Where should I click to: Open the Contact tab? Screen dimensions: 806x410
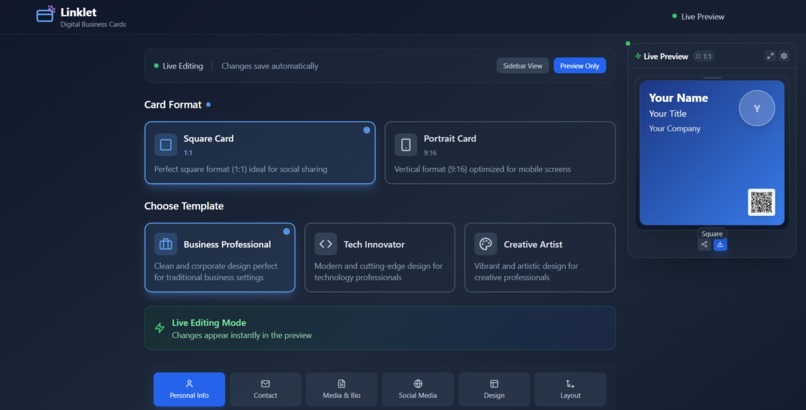click(265, 389)
